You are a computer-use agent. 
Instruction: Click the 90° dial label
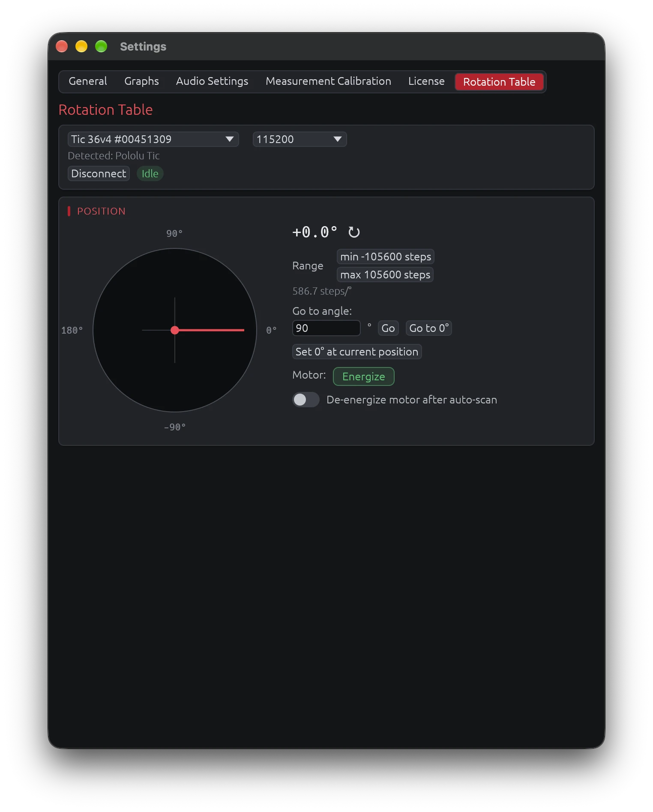pyautogui.click(x=174, y=233)
